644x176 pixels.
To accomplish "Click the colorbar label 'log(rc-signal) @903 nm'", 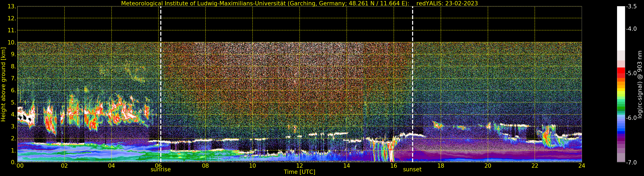I will [x=640, y=84].
